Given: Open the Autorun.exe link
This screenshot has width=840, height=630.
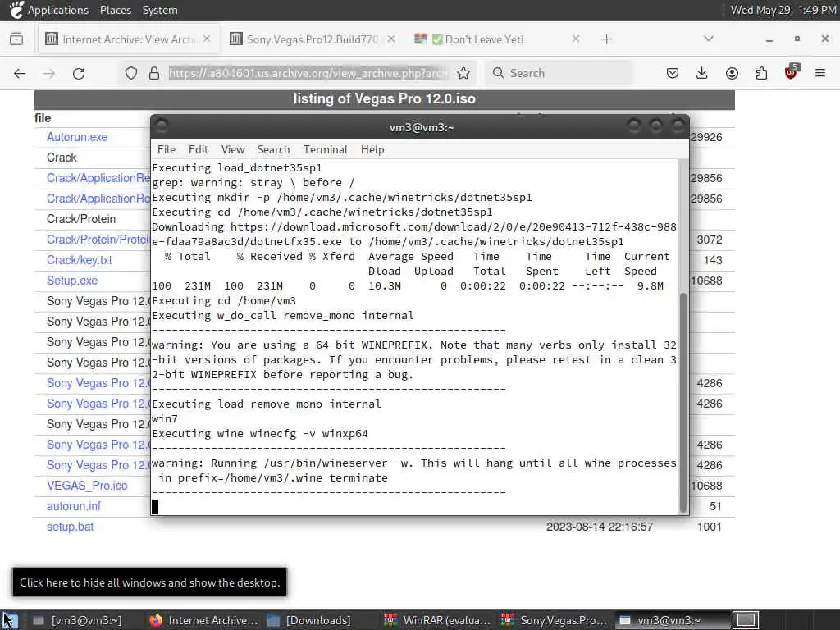Looking at the screenshot, I should point(77,137).
